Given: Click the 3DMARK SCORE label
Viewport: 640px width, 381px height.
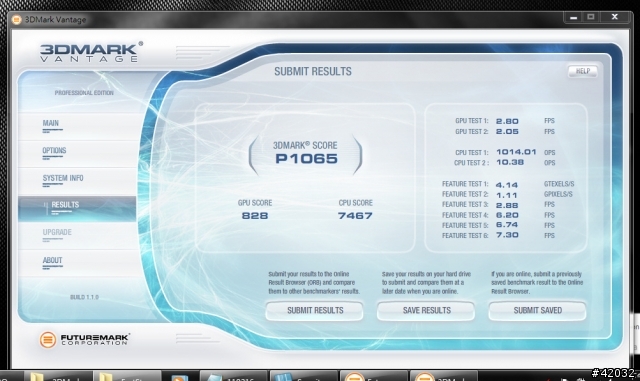Looking at the screenshot, I should point(305,145).
